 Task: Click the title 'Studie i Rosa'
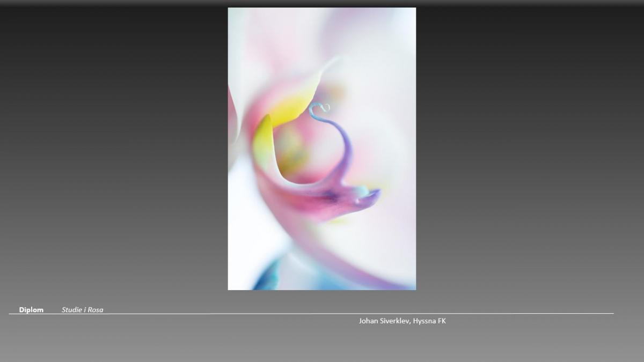(x=83, y=310)
